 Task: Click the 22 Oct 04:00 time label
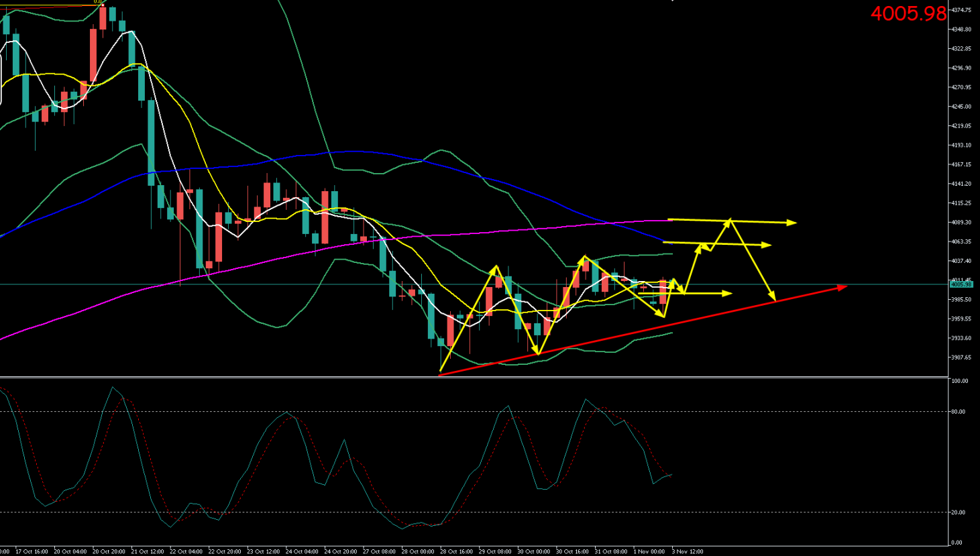(x=186, y=551)
